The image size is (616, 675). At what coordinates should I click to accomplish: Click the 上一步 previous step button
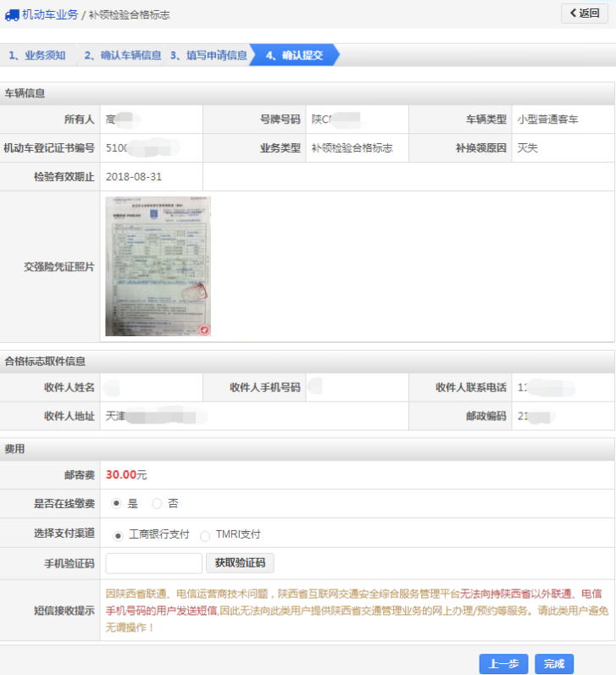tap(503, 664)
